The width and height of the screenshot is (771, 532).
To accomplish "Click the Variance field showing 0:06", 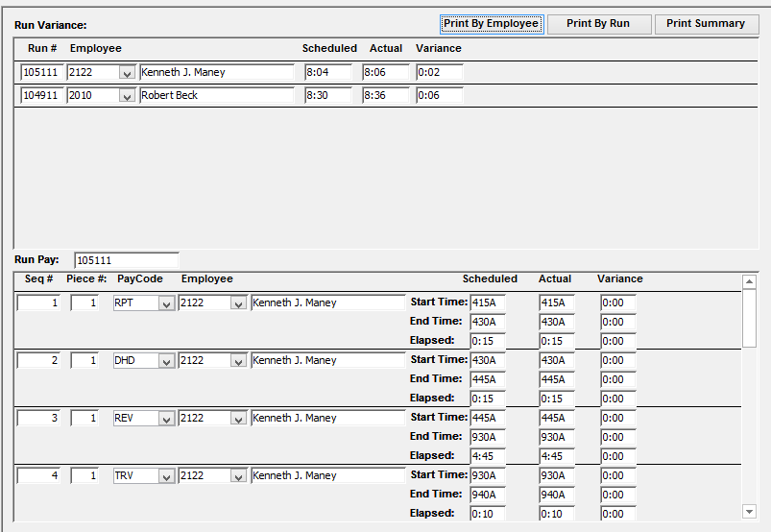I will [x=439, y=96].
